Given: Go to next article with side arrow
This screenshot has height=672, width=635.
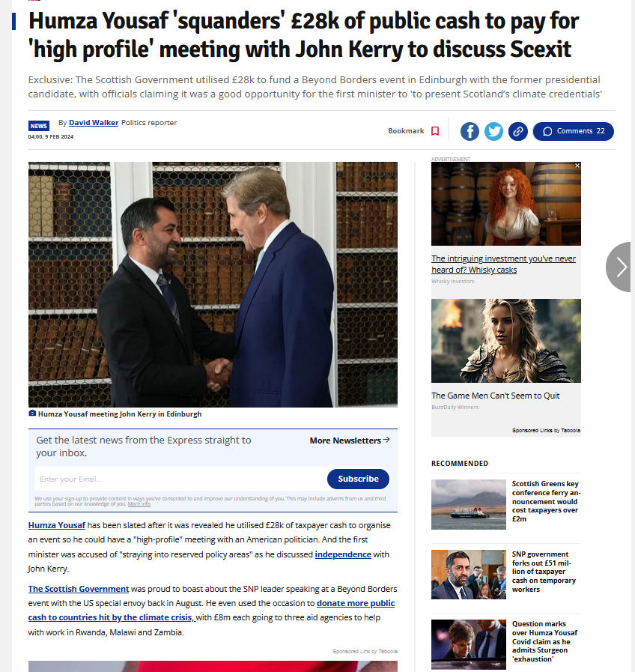Looking at the screenshot, I should (x=620, y=267).
